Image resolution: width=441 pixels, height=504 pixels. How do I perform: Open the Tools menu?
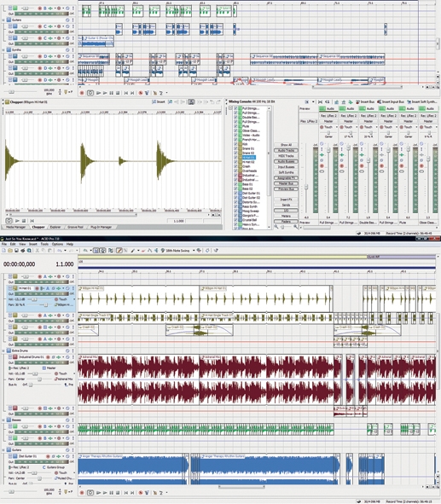point(44,244)
